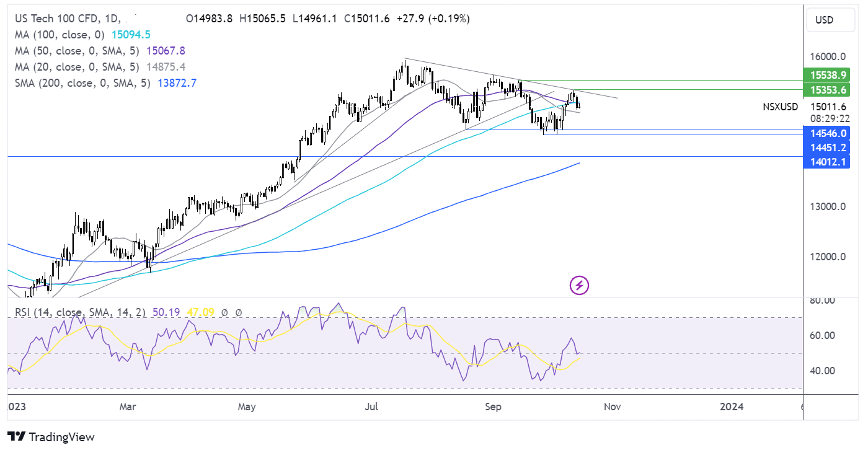Click the purple lightning bolt icon
Viewport: 868px width, 453px height.
(x=579, y=286)
